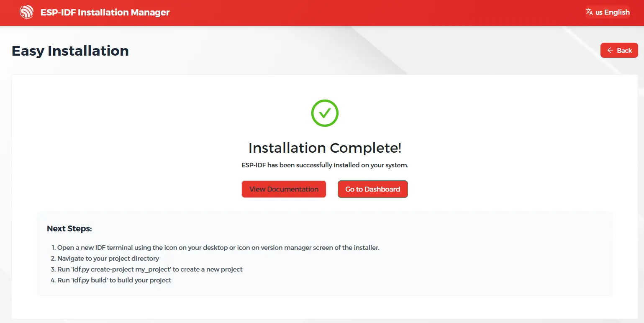Select step 1 about opening IDF terminal

coord(218,247)
